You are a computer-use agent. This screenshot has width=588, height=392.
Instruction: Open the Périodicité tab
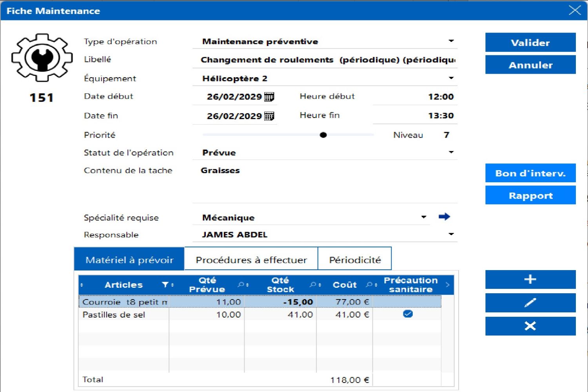pyautogui.click(x=355, y=260)
